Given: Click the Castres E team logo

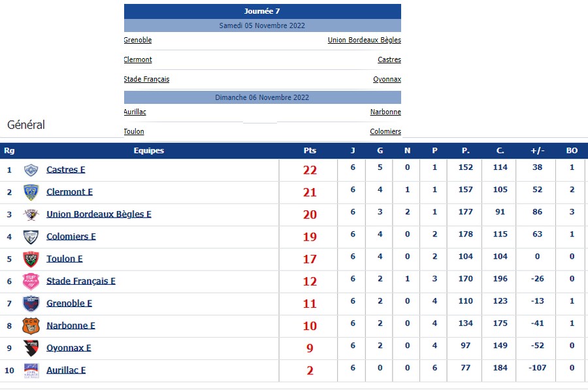Looking at the screenshot, I should [x=31, y=170].
